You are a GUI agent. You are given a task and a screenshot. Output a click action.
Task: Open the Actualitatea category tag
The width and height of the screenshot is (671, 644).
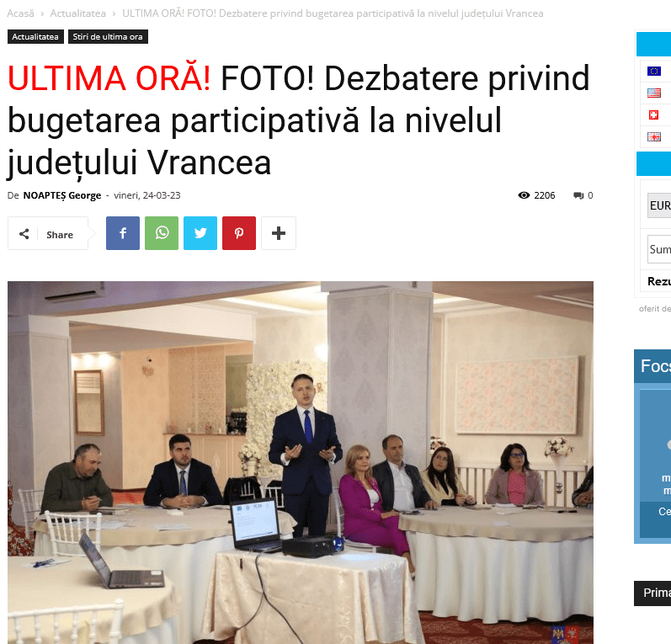[x=35, y=37]
